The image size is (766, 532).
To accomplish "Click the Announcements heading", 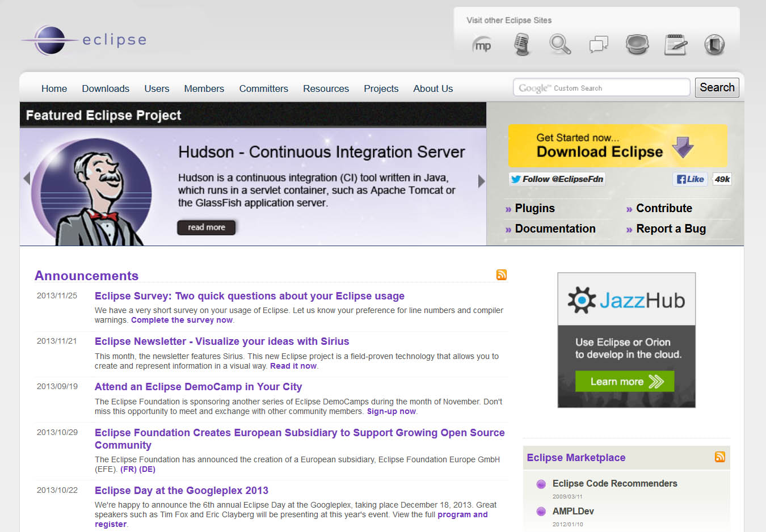I will 86,276.
